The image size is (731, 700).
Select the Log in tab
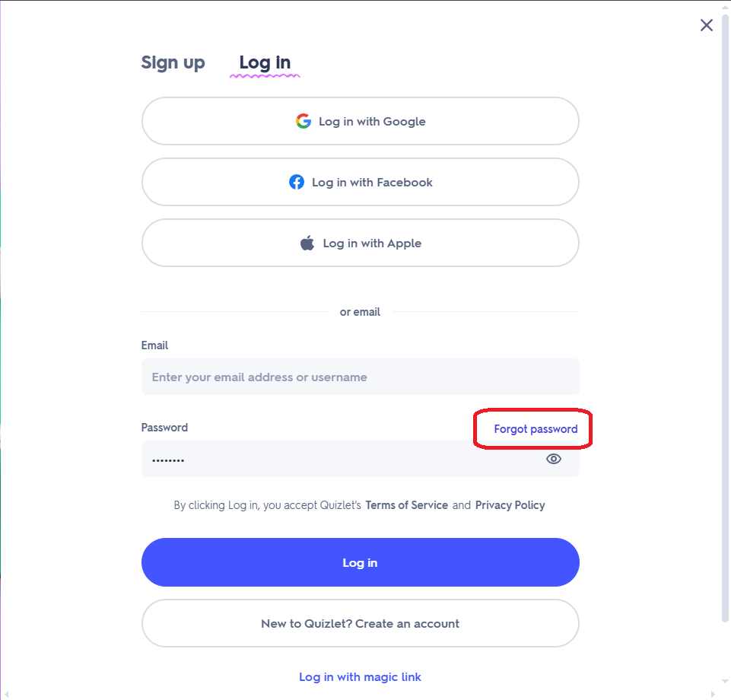(265, 62)
